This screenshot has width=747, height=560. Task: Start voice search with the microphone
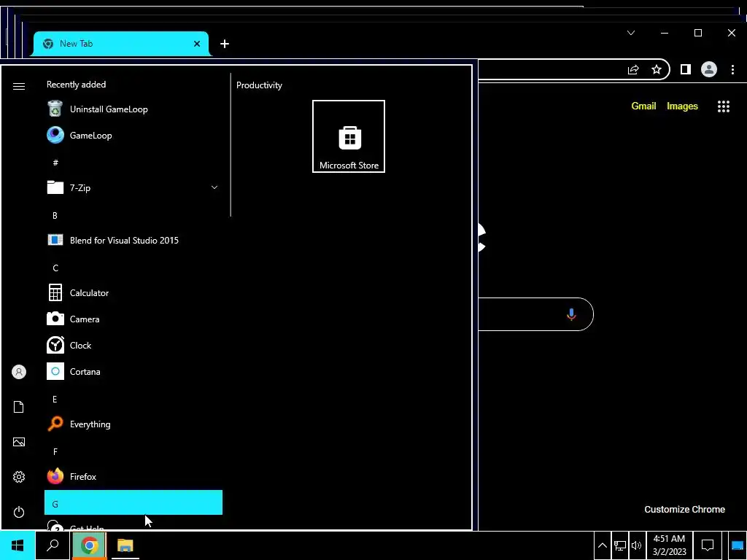(x=571, y=314)
